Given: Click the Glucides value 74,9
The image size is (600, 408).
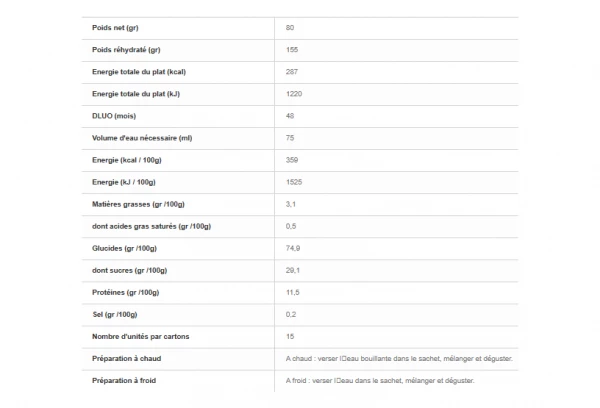Looking at the screenshot, I should pyautogui.click(x=293, y=248).
